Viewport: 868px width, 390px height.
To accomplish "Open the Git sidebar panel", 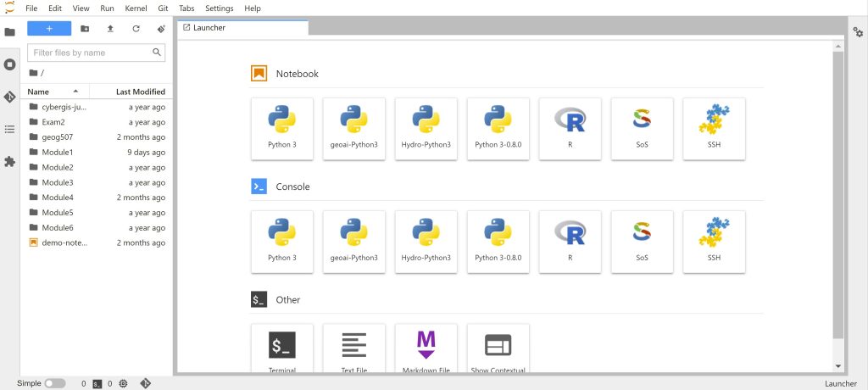I will click(x=10, y=97).
